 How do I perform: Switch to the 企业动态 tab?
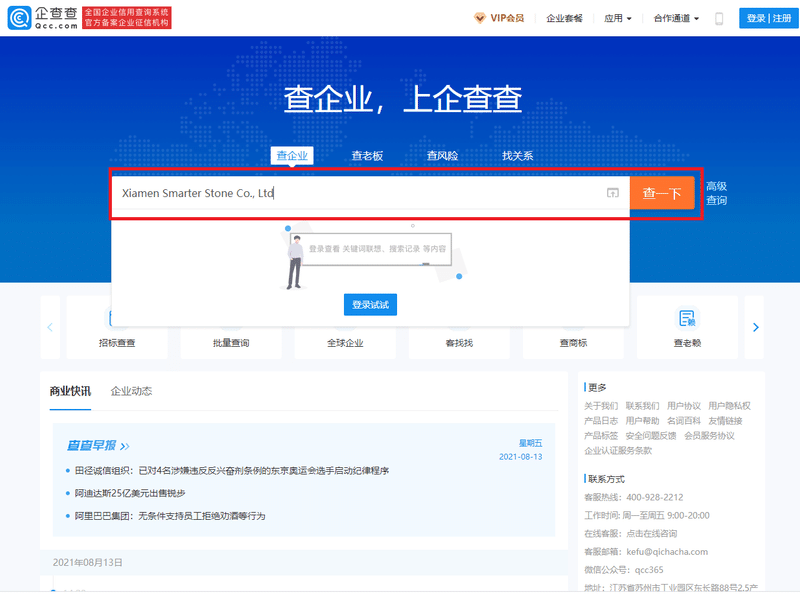(131, 391)
